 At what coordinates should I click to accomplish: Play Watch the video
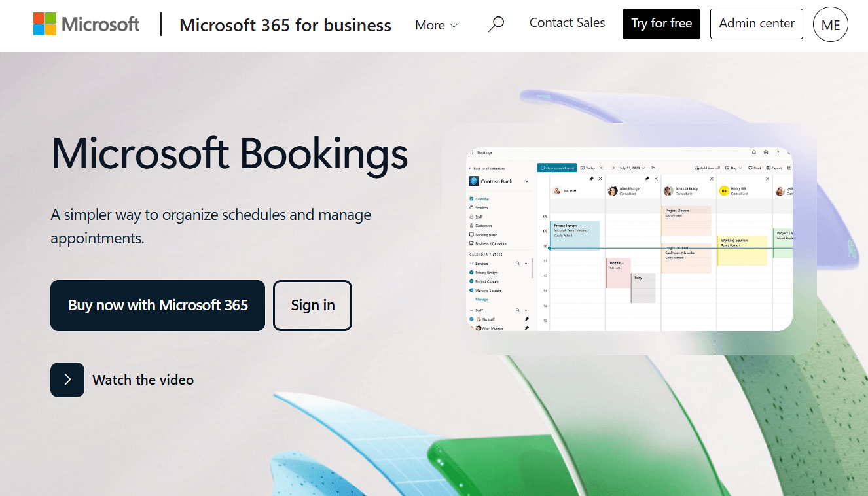coord(122,380)
